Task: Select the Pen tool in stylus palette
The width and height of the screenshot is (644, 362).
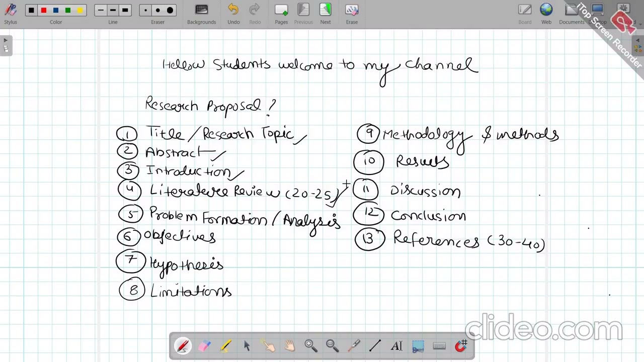Action: point(183,346)
